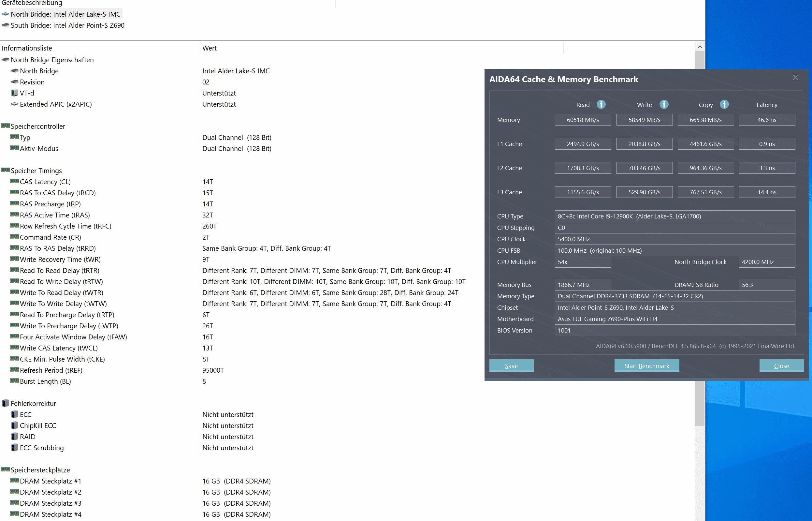The width and height of the screenshot is (812, 521).
Task: Click the Aktiv-Modus row memory icon
Action: [15, 148]
